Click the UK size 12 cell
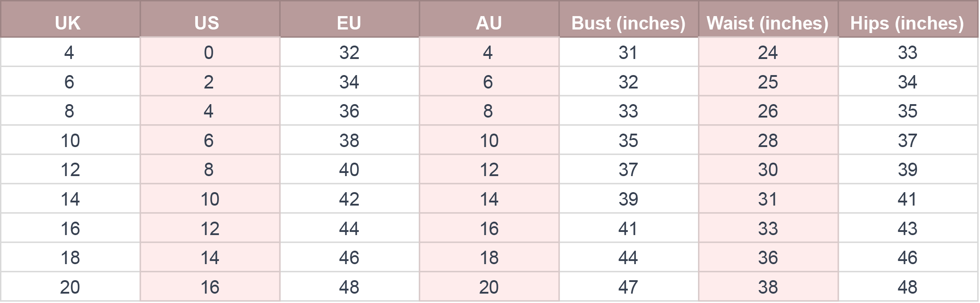The width and height of the screenshot is (980, 303). (70, 169)
